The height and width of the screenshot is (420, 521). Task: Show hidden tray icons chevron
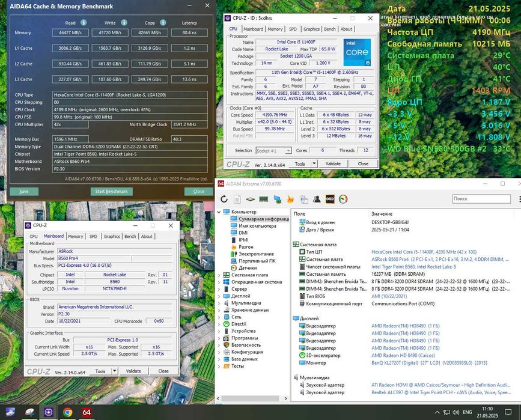coord(437,412)
